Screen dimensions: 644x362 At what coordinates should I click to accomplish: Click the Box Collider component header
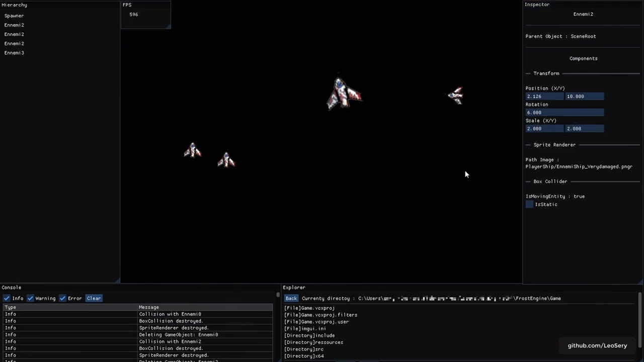(550, 182)
